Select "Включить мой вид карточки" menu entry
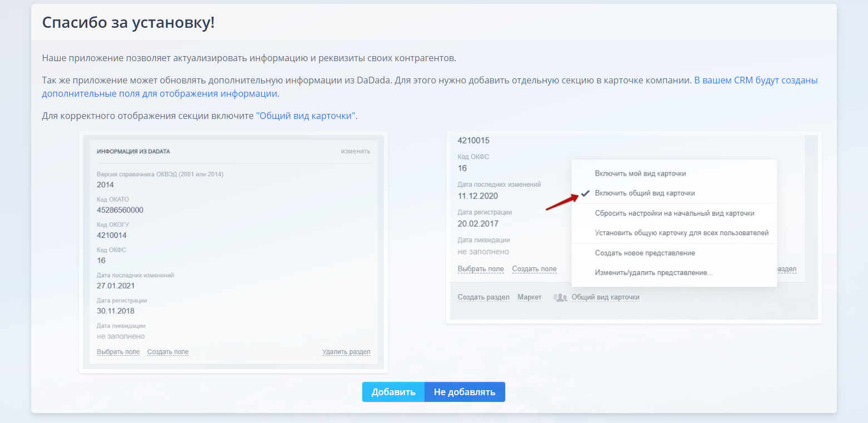The width and height of the screenshot is (868, 423). [640, 173]
